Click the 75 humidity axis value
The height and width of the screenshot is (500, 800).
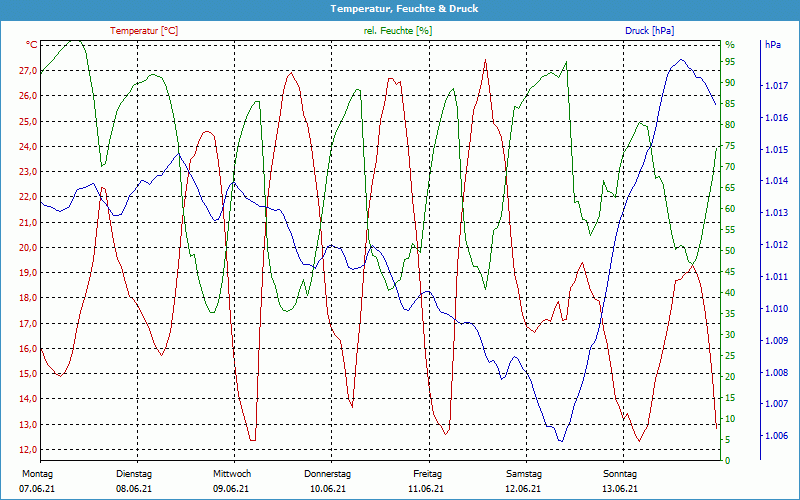(x=730, y=145)
